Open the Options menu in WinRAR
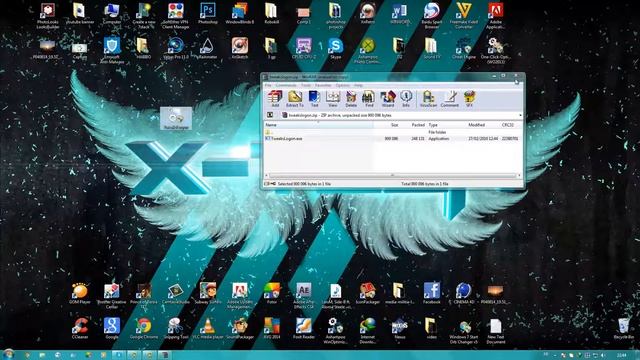The image size is (640, 360). pos(343,85)
